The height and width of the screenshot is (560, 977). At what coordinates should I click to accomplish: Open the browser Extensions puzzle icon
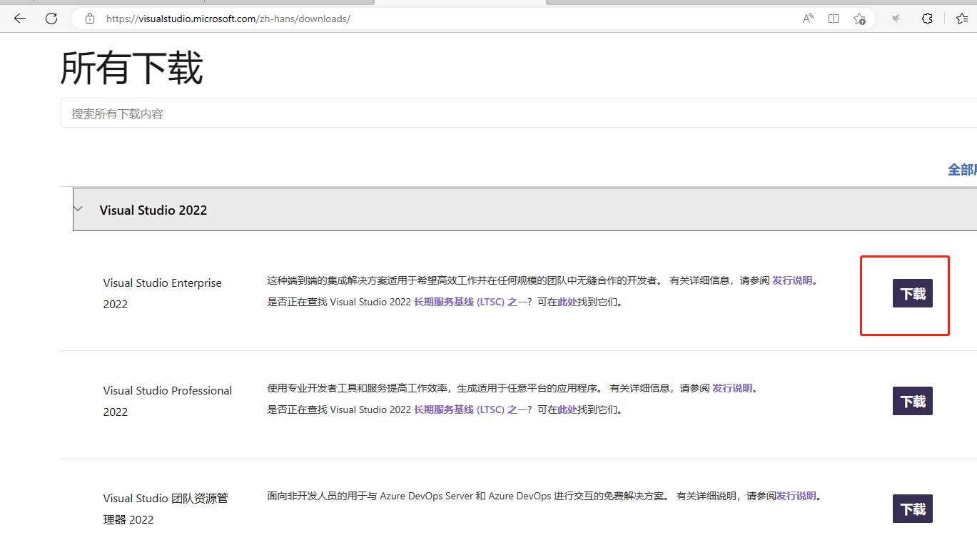(927, 19)
